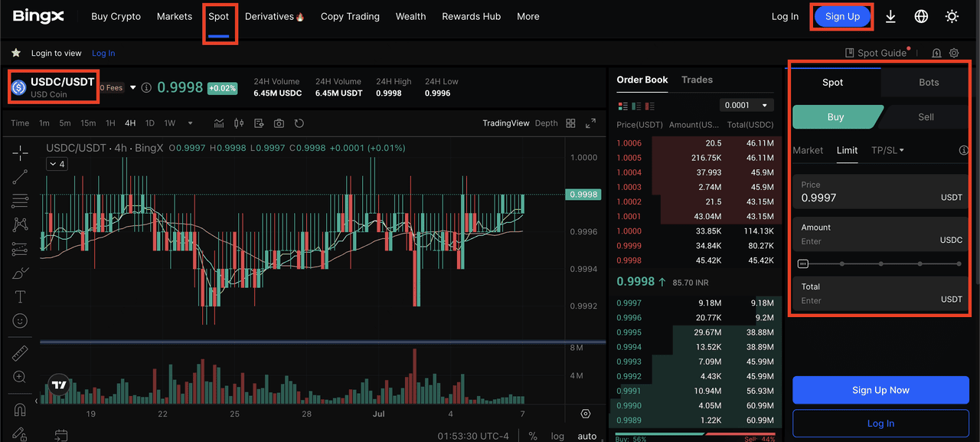Select the brush drawing tool
980x442 pixels.
[x=20, y=273]
